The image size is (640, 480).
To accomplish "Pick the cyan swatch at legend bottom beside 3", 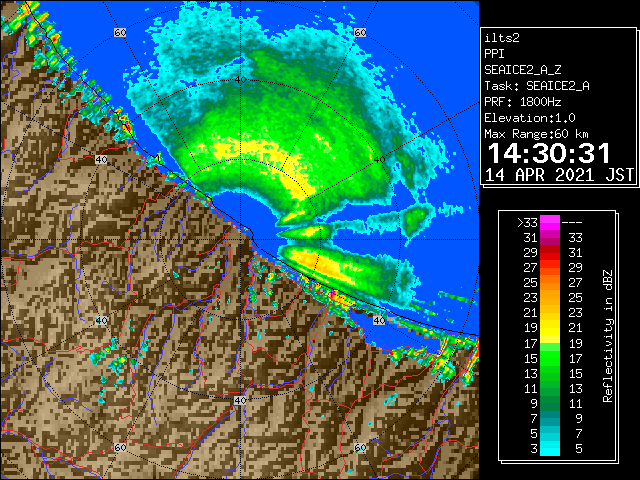I will click(x=550, y=448).
